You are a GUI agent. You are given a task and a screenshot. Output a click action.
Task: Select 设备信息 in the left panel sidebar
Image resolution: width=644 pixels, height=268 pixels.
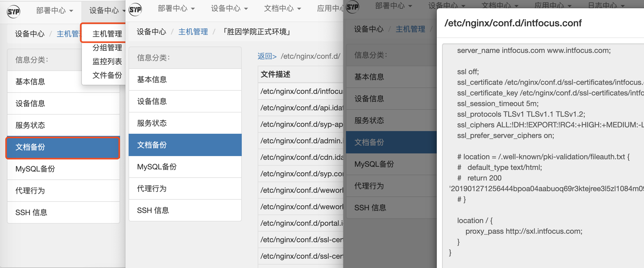[63, 103]
